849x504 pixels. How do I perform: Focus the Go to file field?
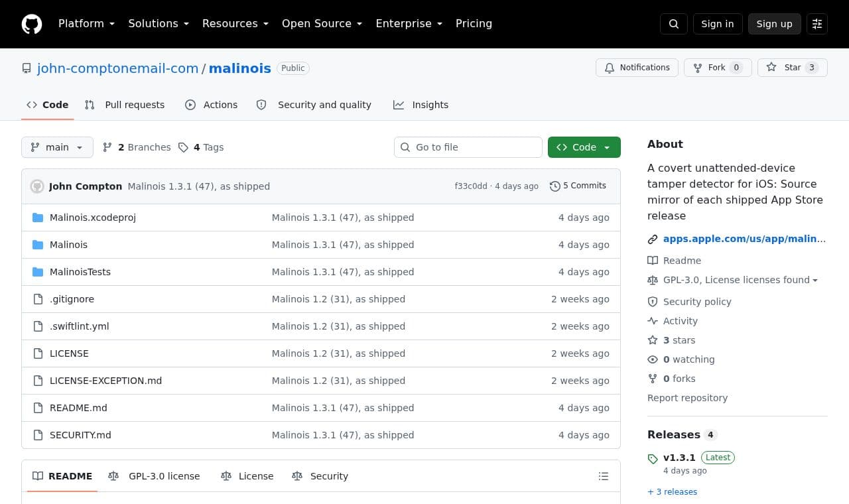click(468, 147)
